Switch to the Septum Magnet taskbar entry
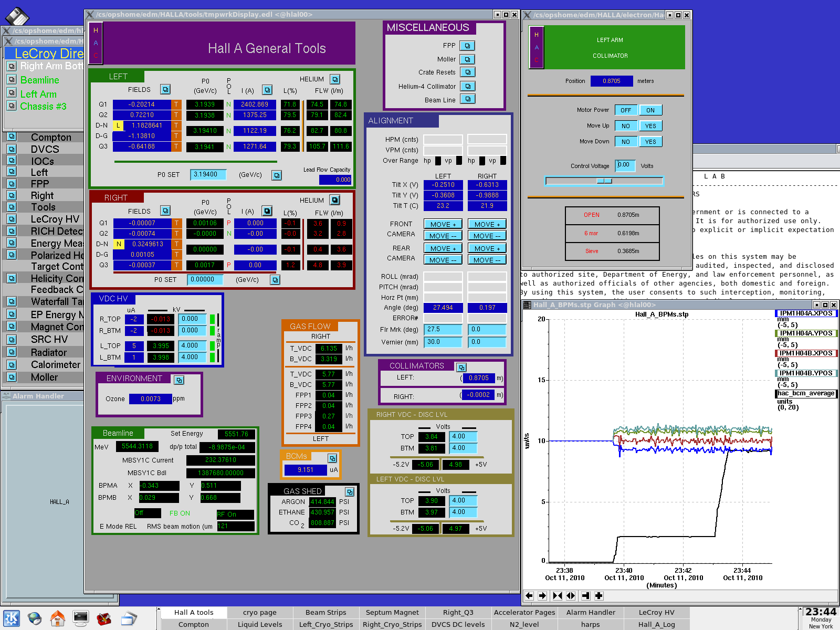This screenshot has width=840, height=630. pos(393,613)
